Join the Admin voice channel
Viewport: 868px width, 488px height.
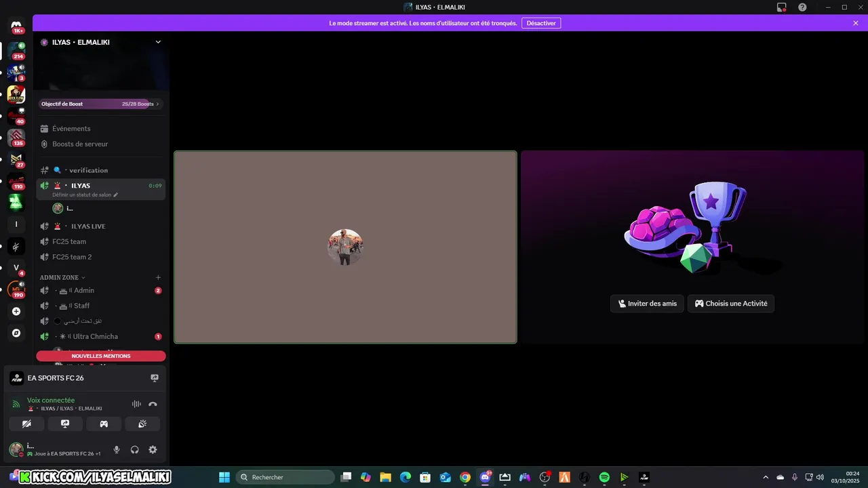100,290
